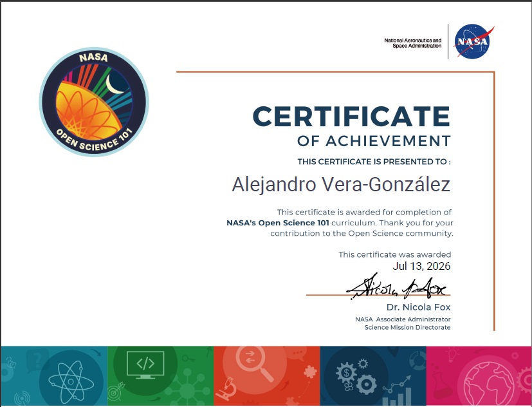This screenshot has width=532, height=407.
Task: Click the microscope icon in red banner
Action: (x=226, y=390)
